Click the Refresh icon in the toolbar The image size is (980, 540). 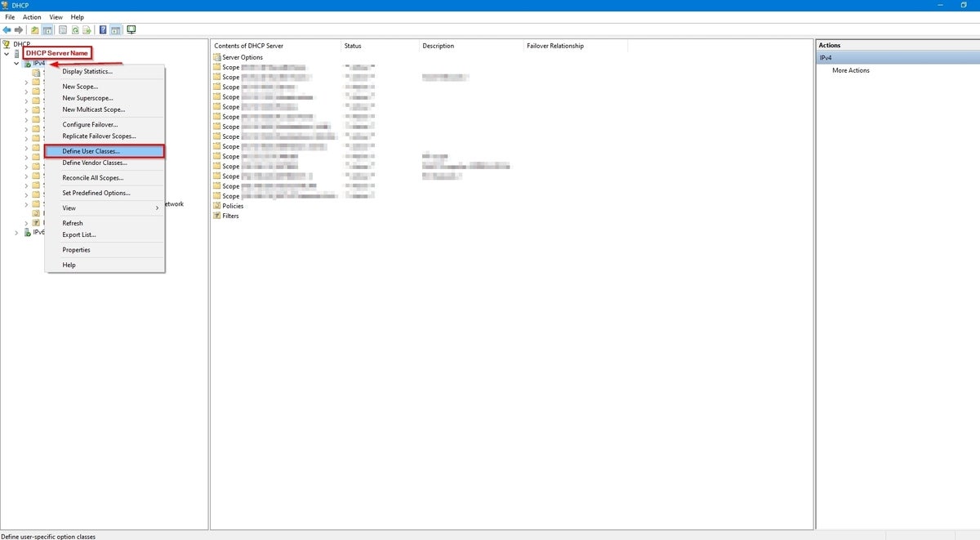click(76, 29)
